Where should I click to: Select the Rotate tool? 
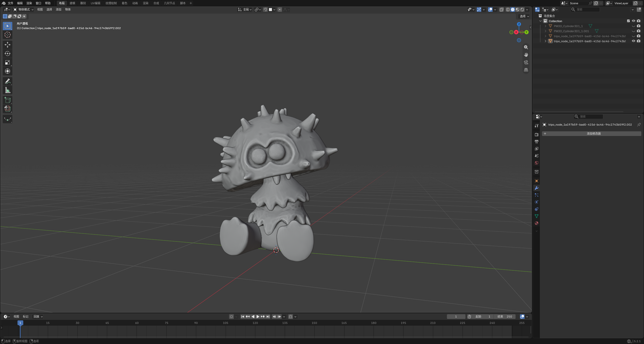point(8,54)
